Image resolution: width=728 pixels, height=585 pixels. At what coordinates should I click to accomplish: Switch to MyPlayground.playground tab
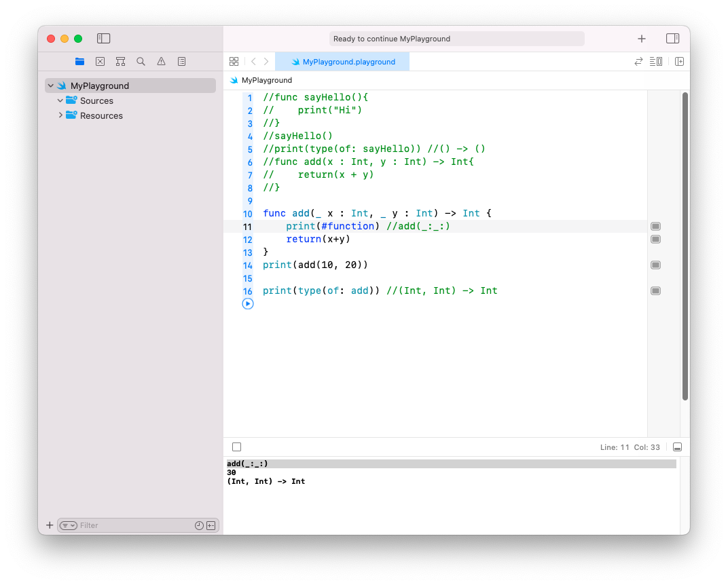(343, 62)
